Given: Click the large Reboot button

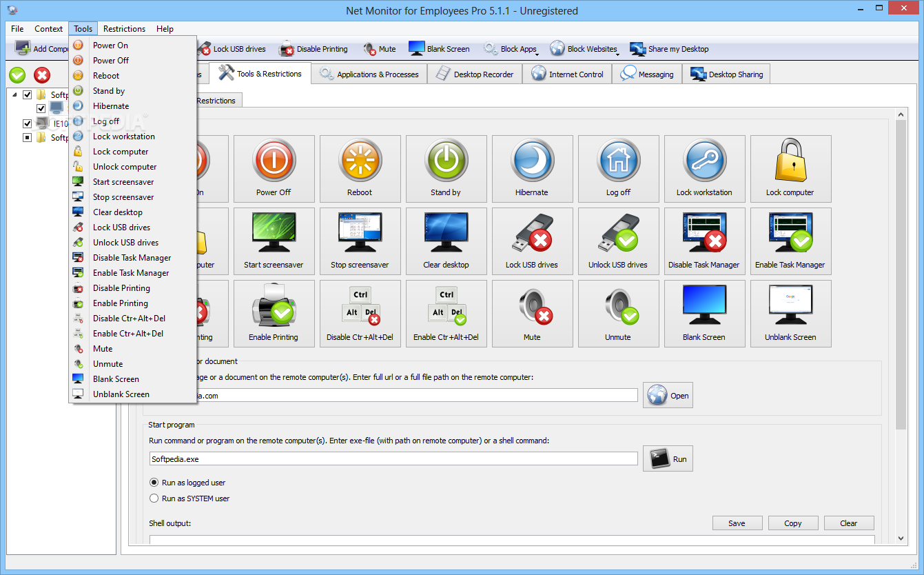Looking at the screenshot, I should [360, 168].
